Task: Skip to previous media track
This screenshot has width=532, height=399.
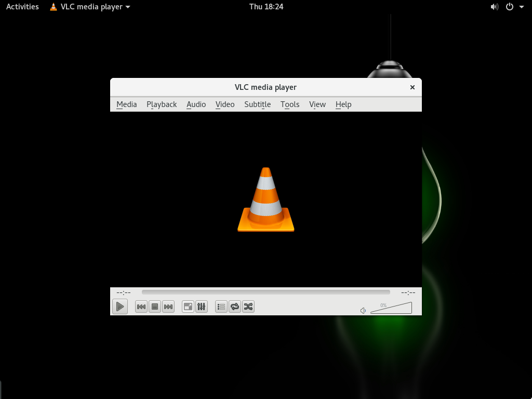Action: click(141, 307)
